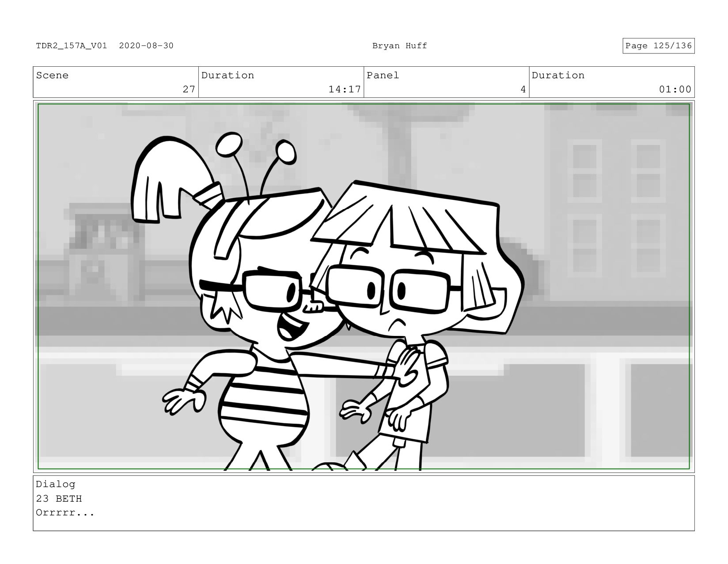The height and width of the screenshot is (564, 728).
Task: Click the Dialog label
Action: 56,484
